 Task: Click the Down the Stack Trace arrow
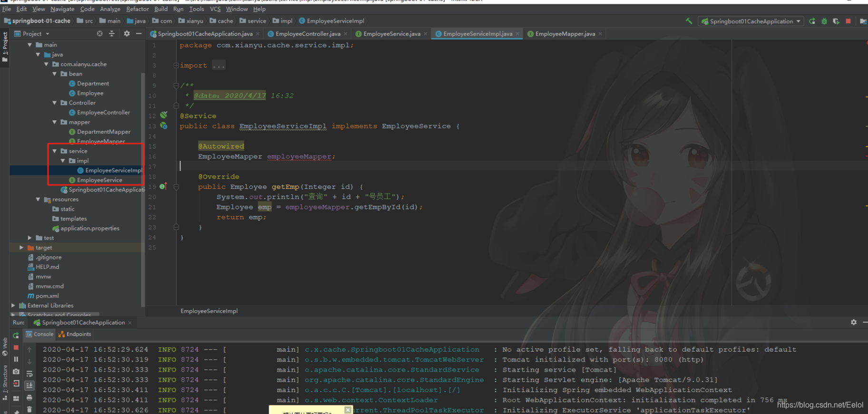(29, 361)
